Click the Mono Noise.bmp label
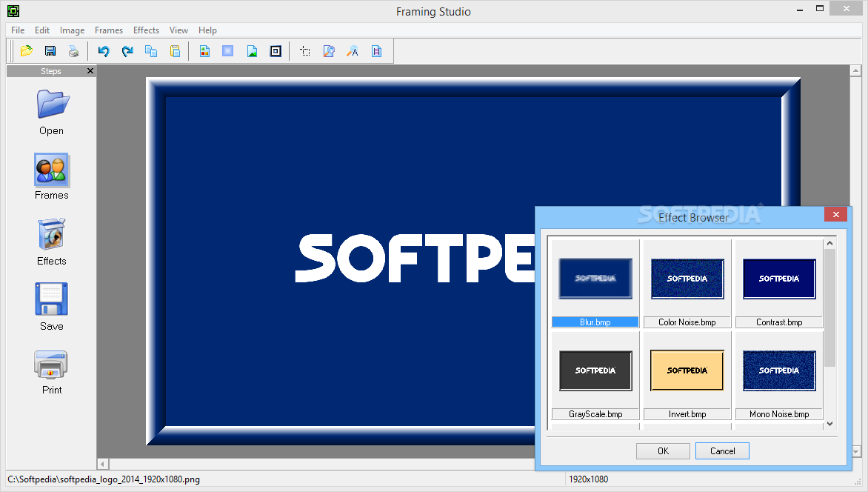Screen dimensions: 868x492 click(779, 414)
